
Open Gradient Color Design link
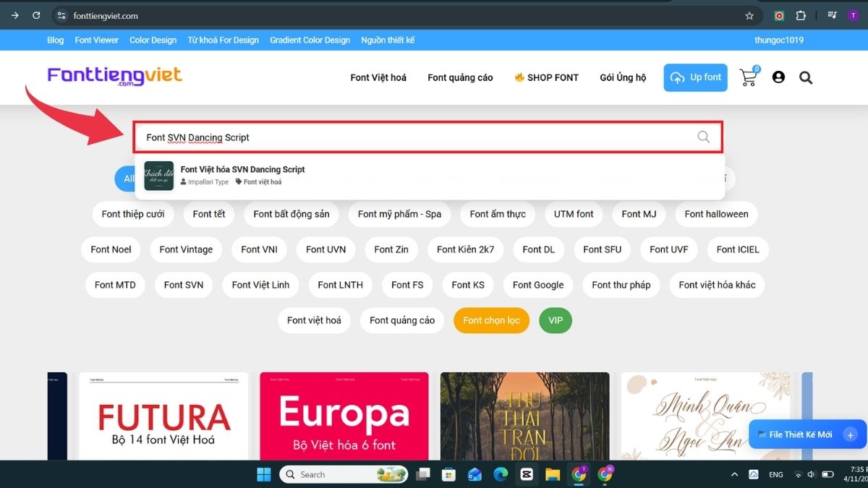[310, 40]
